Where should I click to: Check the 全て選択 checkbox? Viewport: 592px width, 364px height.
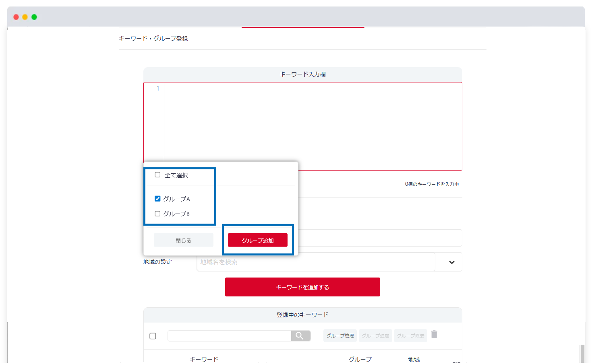157,175
